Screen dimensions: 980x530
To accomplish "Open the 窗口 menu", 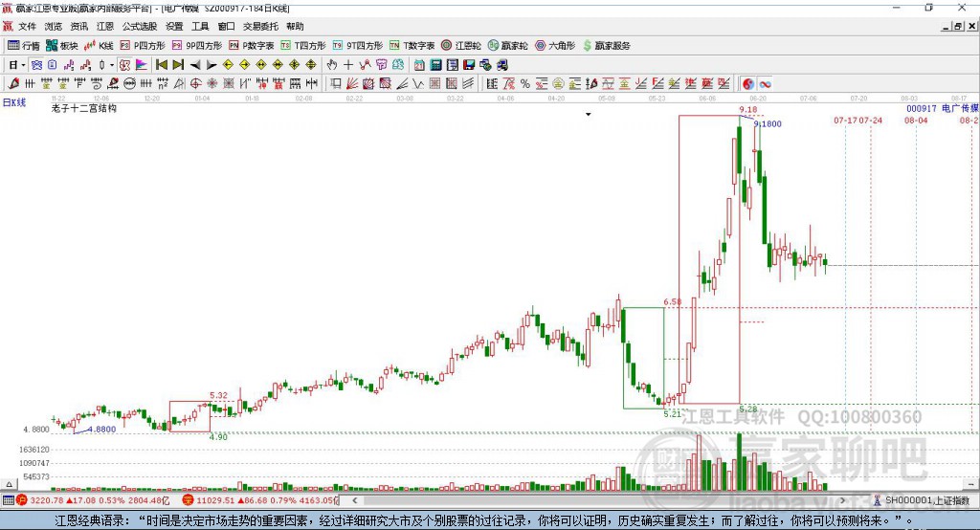I will (226, 26).
